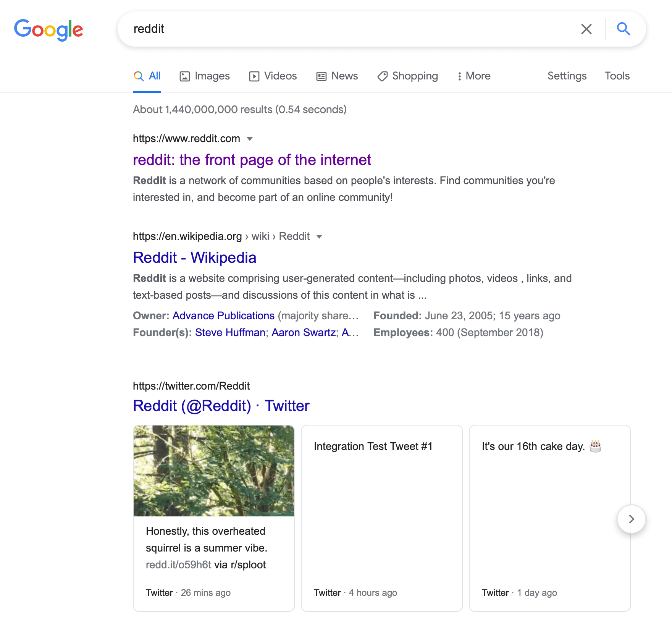Viewport: 672px width, 618px height.
Task: Click the clear search X icon
Action: 586,29
